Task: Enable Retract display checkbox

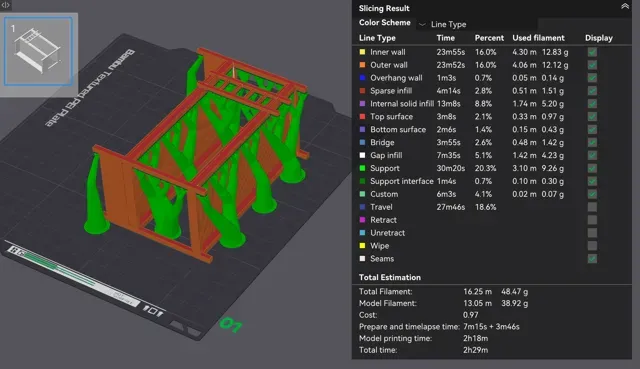Action: pos(592,220)
